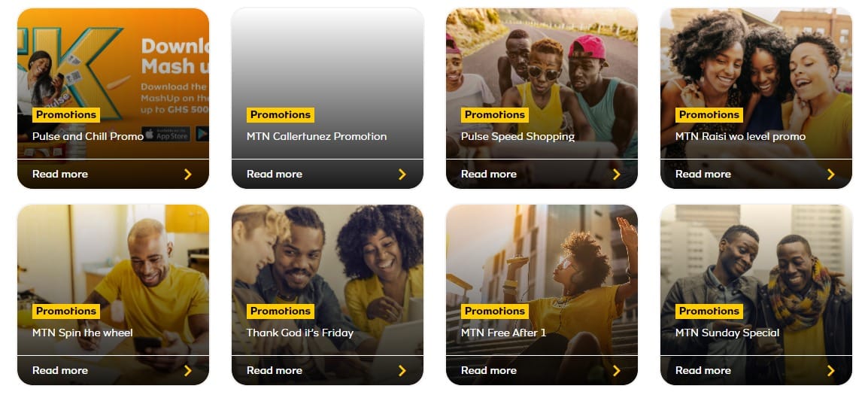Click the Promotions tag on MTN Free After 1
The height and width of the screenshot is (398, 868).
coord(494,311)
